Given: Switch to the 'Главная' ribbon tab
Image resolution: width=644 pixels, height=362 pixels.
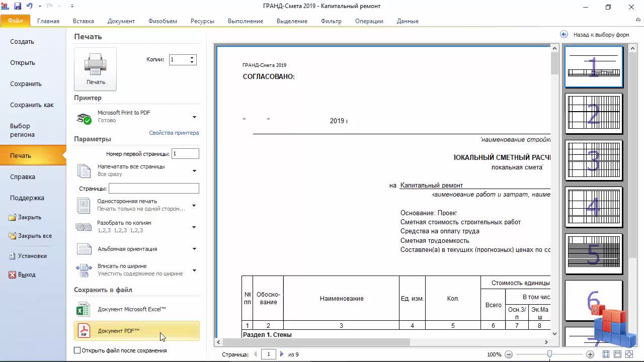Looking at the screenshot, I should pos(48,21).
